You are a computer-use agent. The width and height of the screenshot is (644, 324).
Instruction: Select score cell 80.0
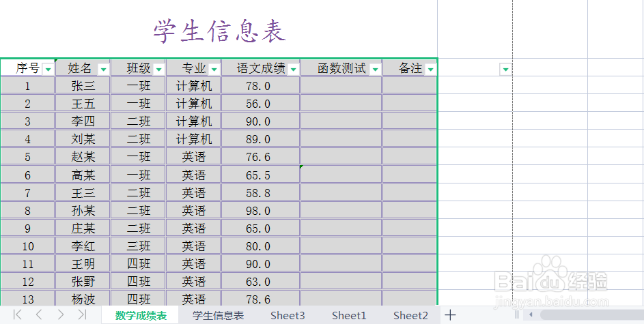pos(260,246)
